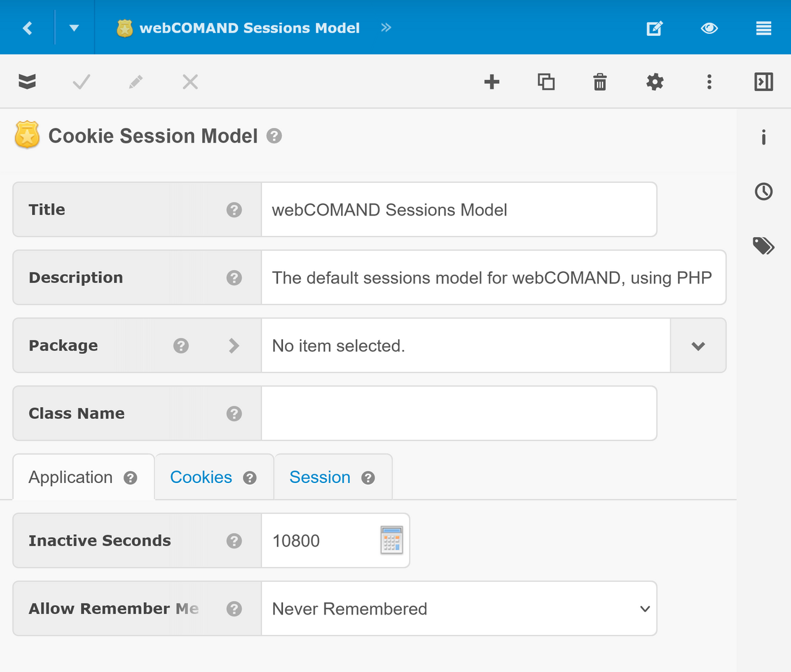The image size is (791, 672).
Task: Toggle the eye view mode icon
Action: [x=709, y=28]
